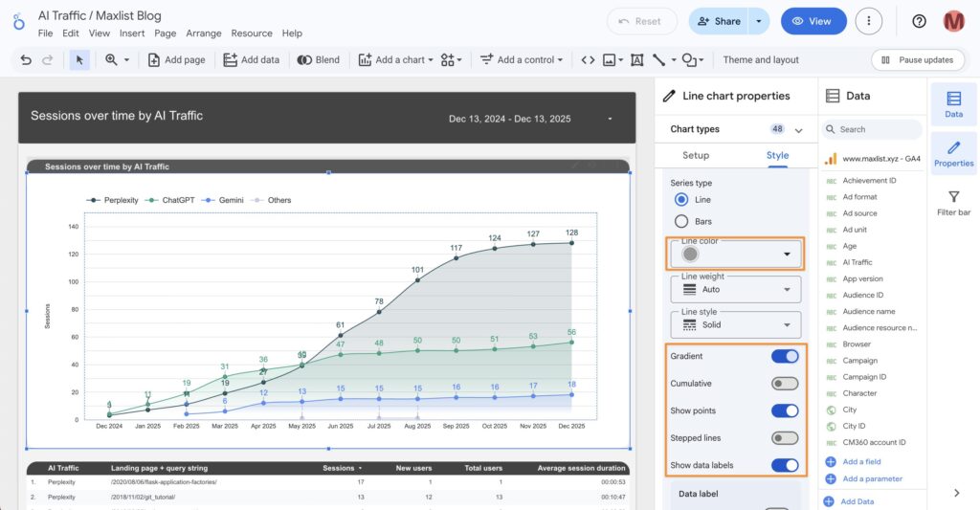The width and height of the screenshot is (980, 510).
Task: Click the Data panel header icon
Action: (833, 96)
